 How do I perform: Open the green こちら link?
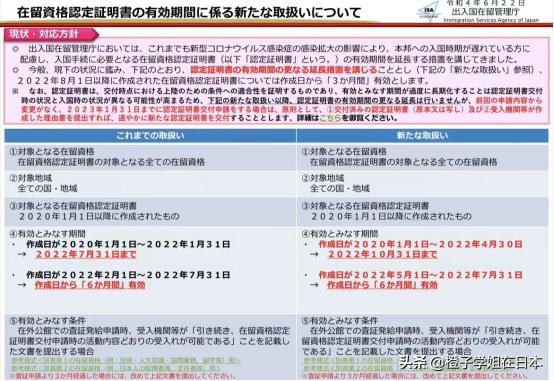(x=330, y=118)
